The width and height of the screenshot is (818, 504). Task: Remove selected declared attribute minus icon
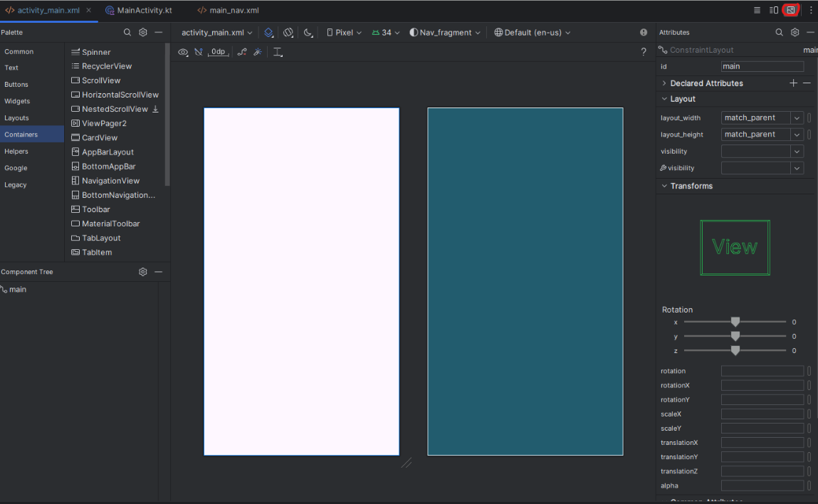point(807,83)
